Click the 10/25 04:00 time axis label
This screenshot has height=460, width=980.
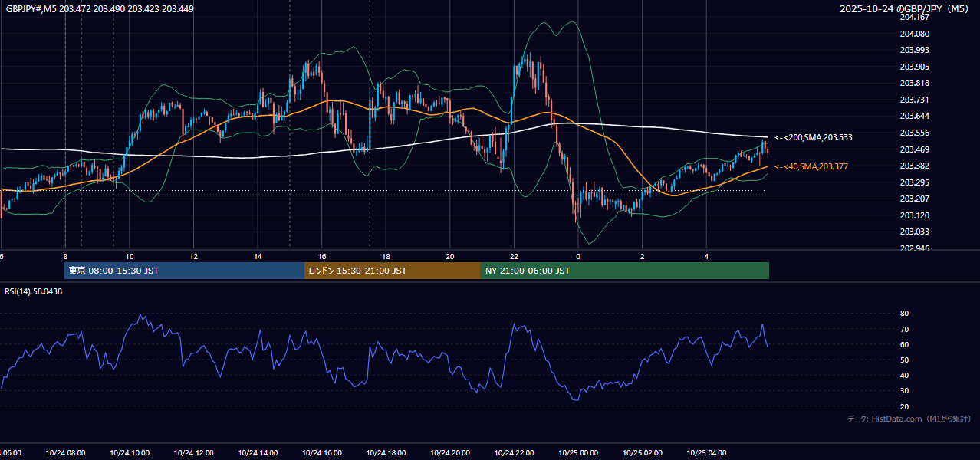pos(706,452)
